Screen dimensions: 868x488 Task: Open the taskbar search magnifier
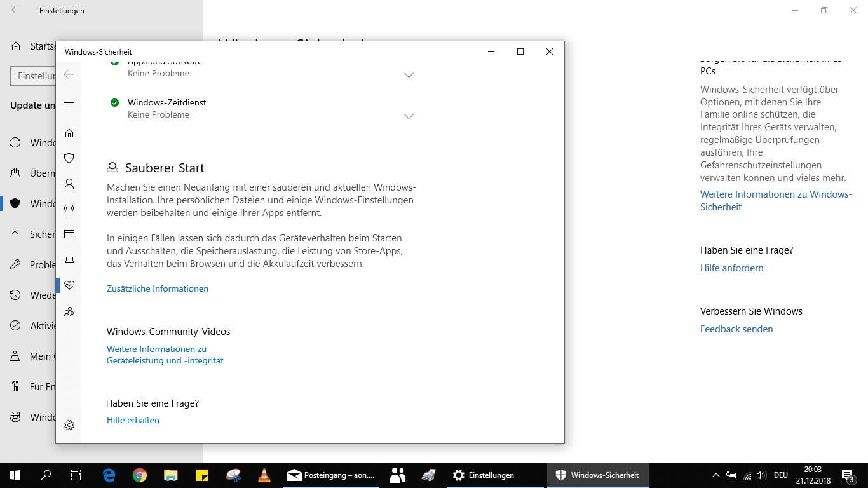[x=46, y=475]
